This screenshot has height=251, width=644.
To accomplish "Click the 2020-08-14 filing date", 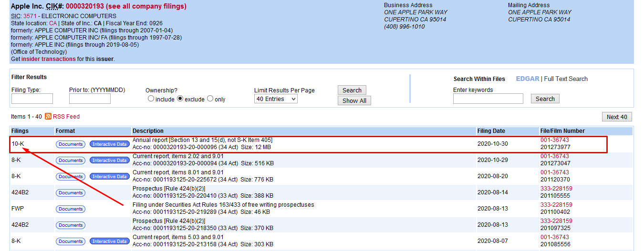I will [492, 192].
